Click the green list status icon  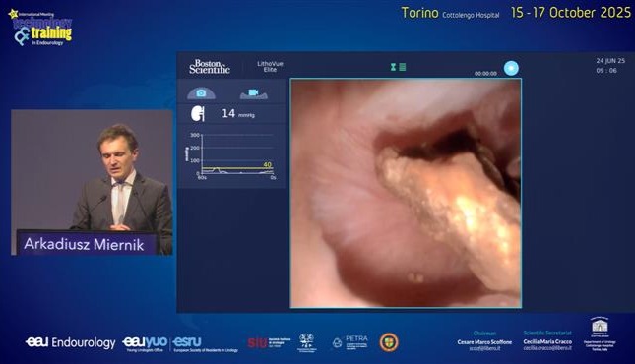[x=402, y=67]
